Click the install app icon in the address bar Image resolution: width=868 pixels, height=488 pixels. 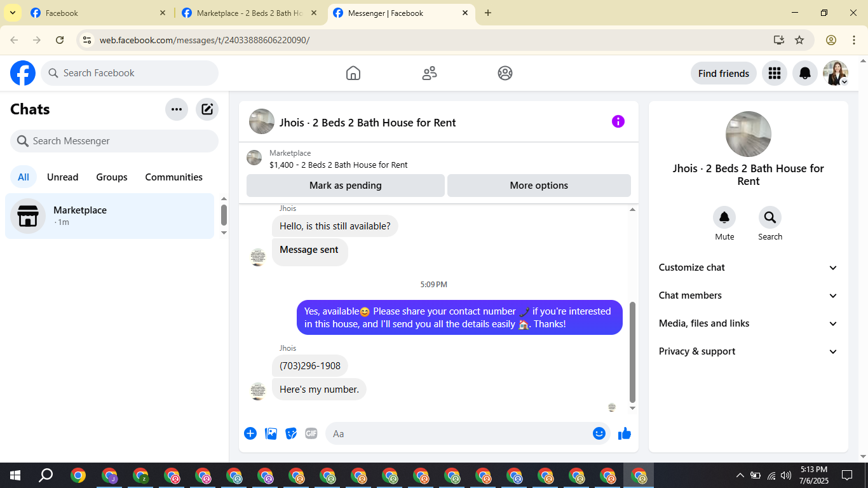[x=779, y=40]
